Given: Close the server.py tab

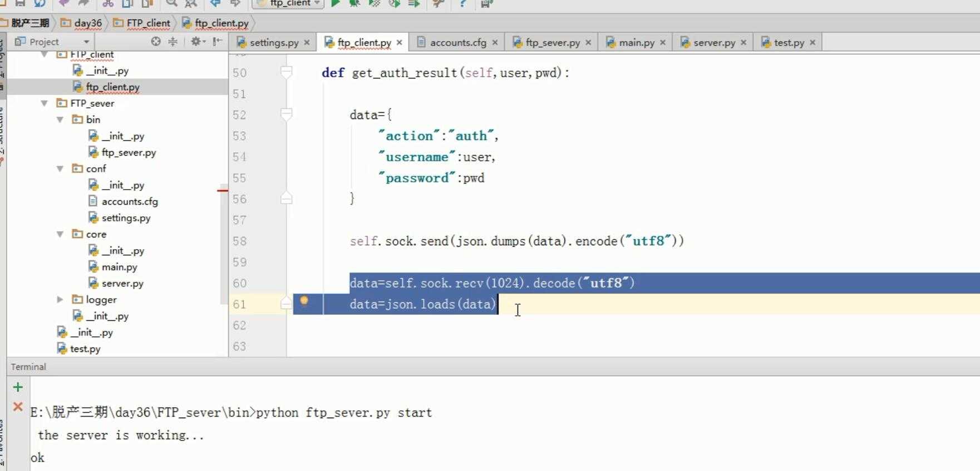Looking at the screenshot, I should click(x=743, y=42).
